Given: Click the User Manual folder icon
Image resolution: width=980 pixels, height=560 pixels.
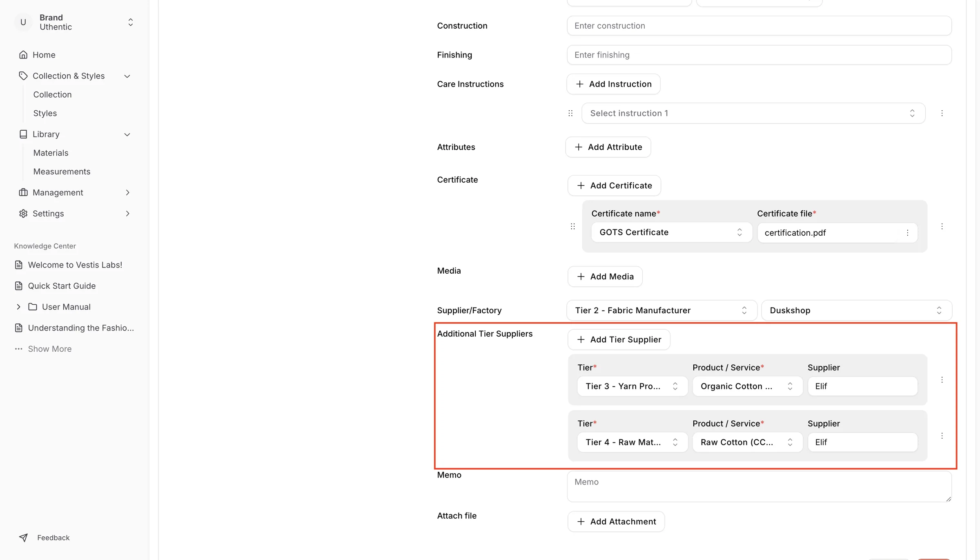Looking at the screenshot, I should 33,307.
